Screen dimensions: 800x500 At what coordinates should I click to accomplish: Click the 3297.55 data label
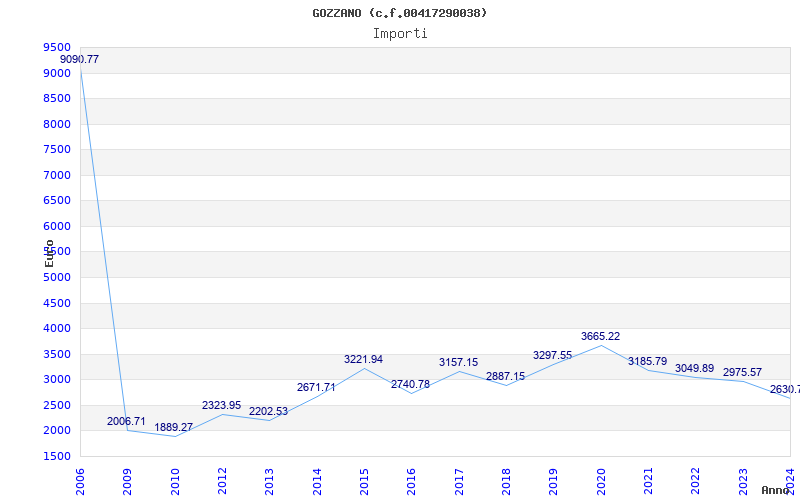click(553, 356)
